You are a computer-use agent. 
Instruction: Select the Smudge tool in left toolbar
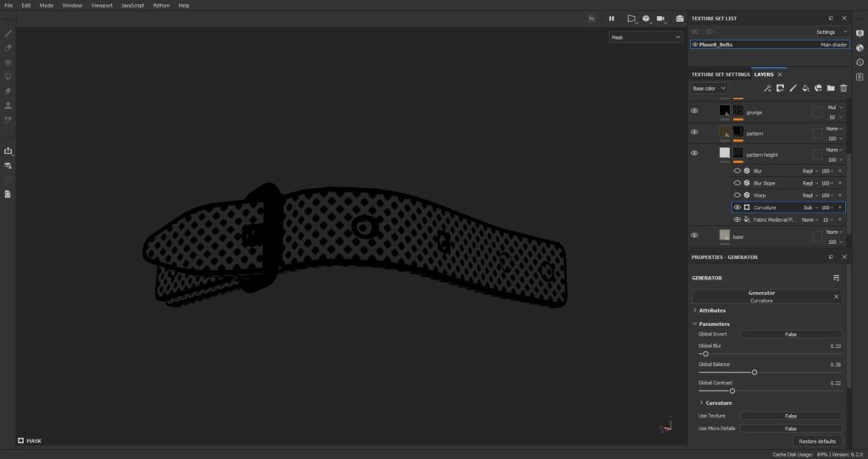(8, 91)
